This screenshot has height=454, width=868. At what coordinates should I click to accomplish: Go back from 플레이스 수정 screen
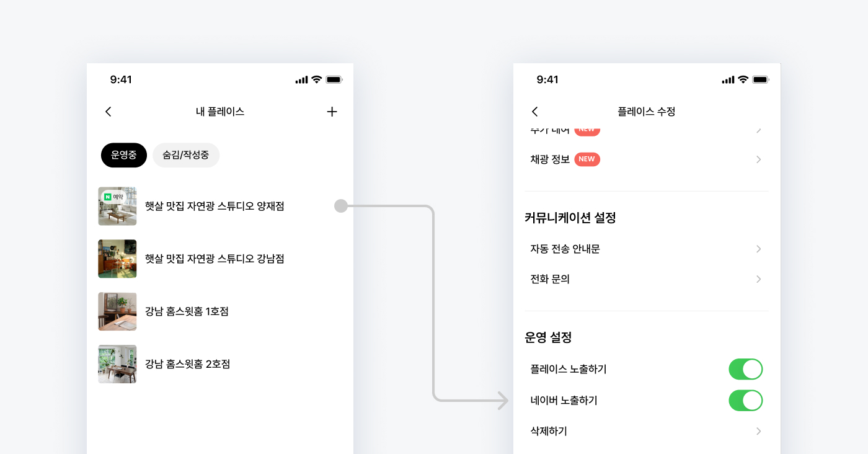535,112
